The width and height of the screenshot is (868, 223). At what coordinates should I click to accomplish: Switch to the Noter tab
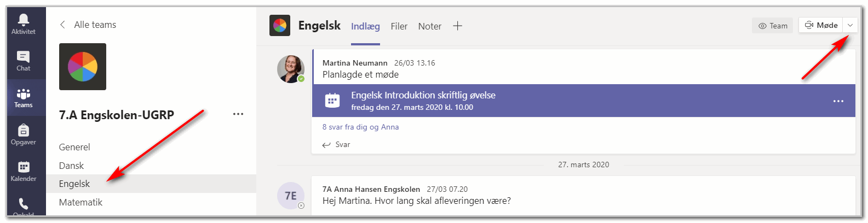(429, 26)
